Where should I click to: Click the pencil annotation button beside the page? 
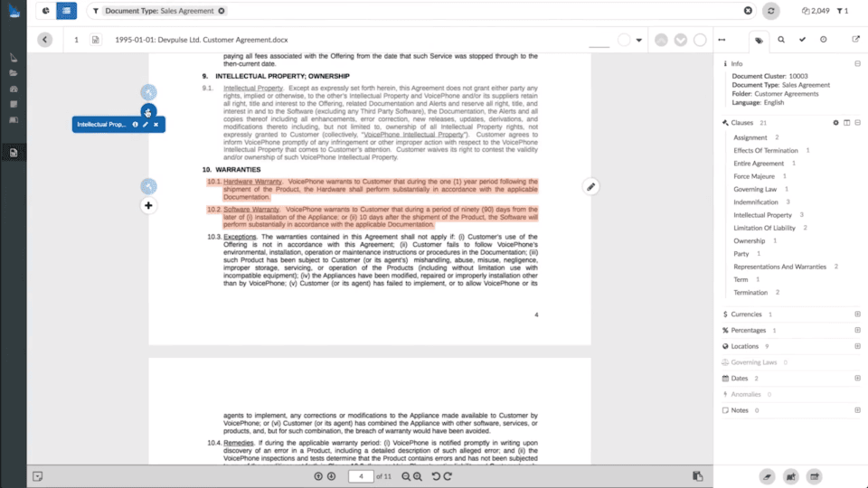pos(590,187)
